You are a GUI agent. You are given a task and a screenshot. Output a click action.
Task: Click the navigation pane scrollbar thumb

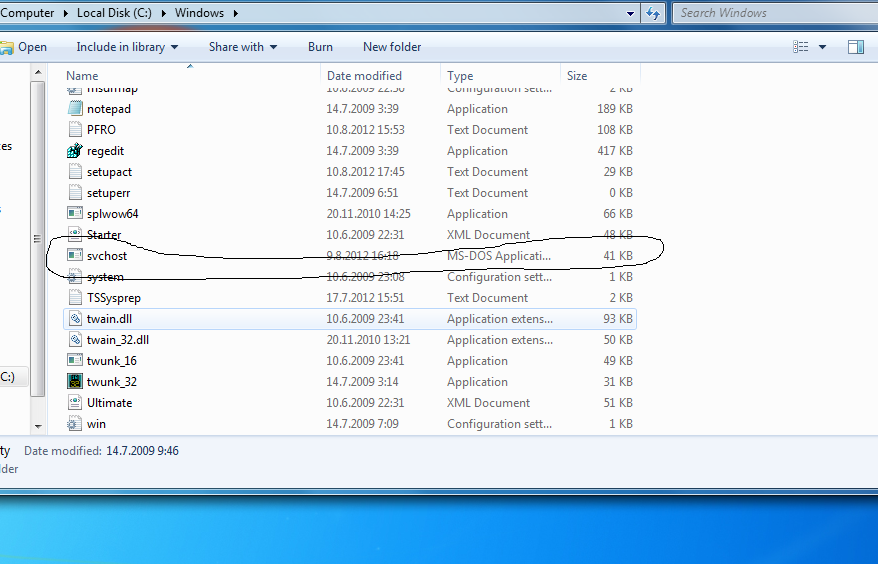point(38,239)
